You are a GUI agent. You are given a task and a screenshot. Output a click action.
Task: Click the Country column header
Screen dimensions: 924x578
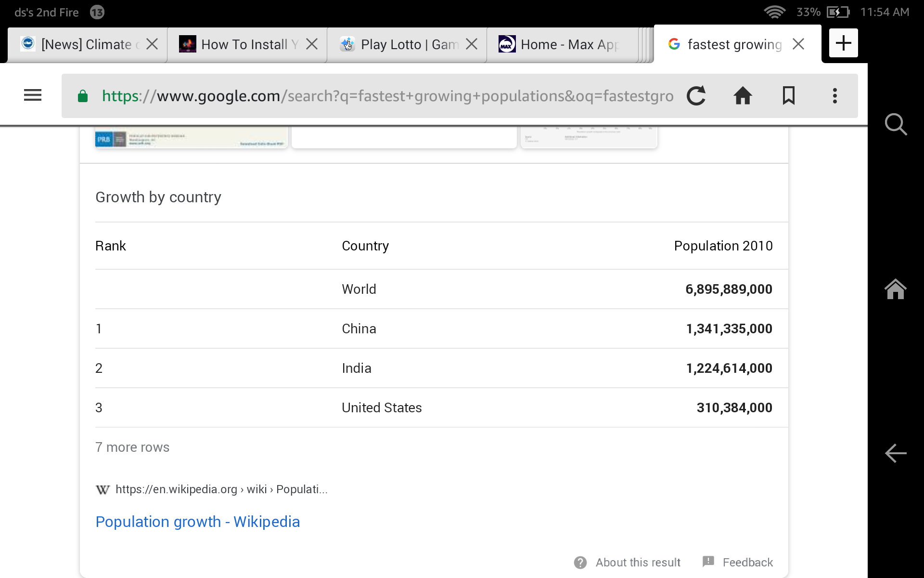pyautogui.click(x=365, y=246)
